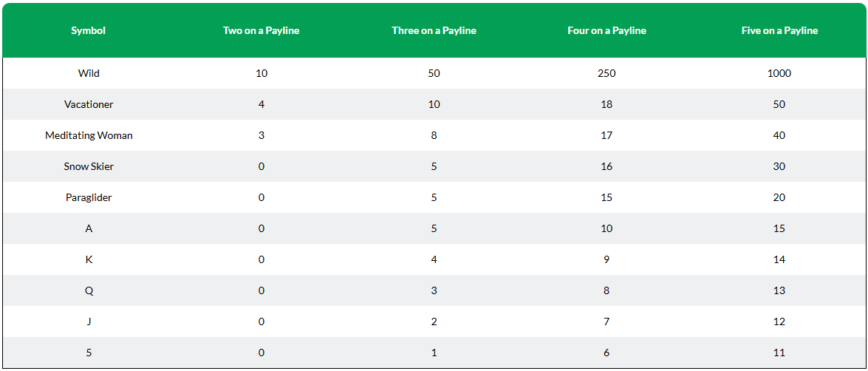
Task: Click the Three on a Payline header
Action: 434,31
